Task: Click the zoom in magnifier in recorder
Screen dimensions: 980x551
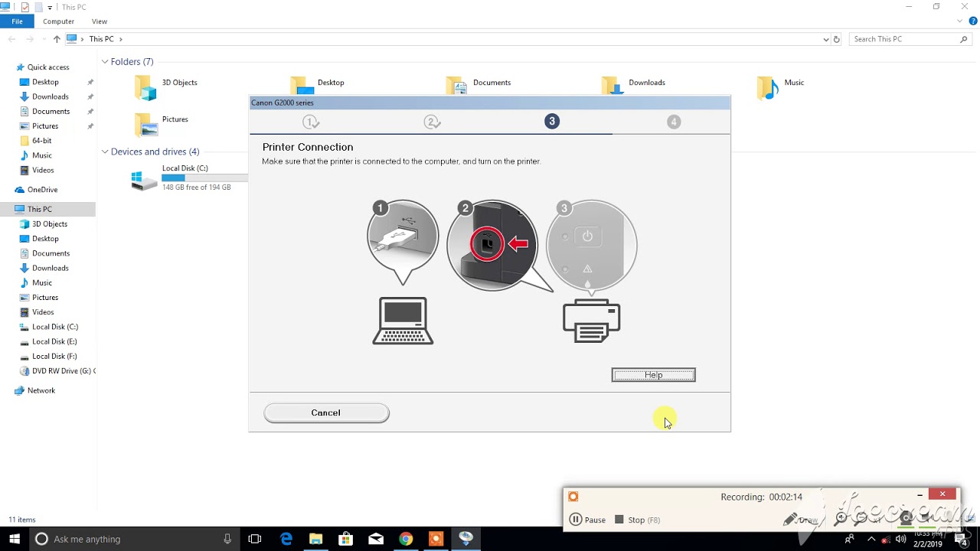Action: [841, 519]
